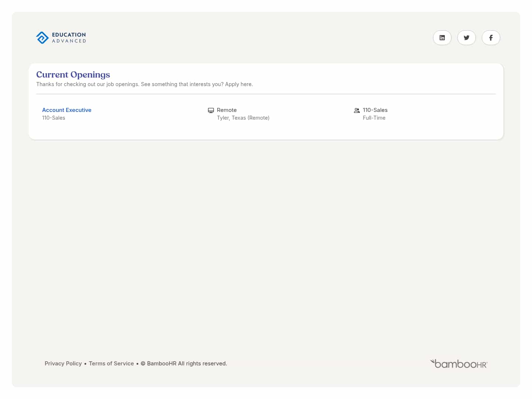Click the Education Advanced logo

coord(61,38)
